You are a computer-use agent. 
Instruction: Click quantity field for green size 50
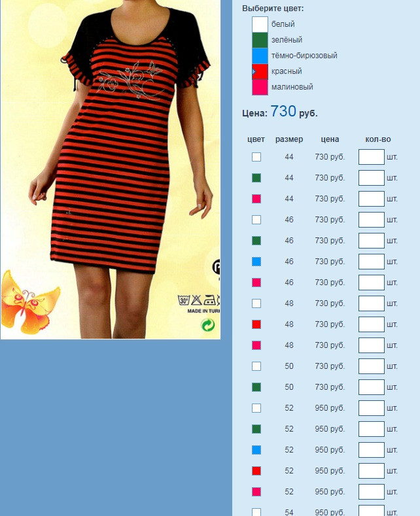372,387
